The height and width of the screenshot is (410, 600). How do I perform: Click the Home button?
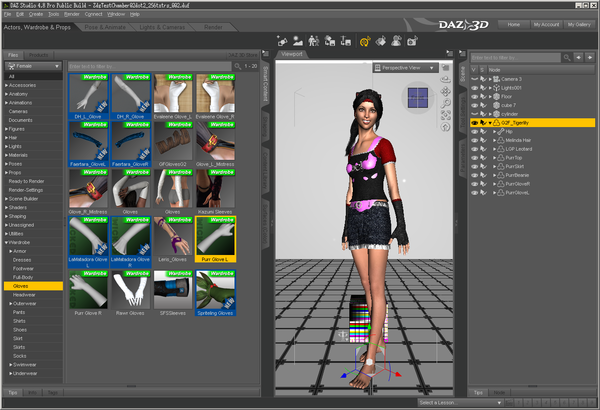click(514, 25)
